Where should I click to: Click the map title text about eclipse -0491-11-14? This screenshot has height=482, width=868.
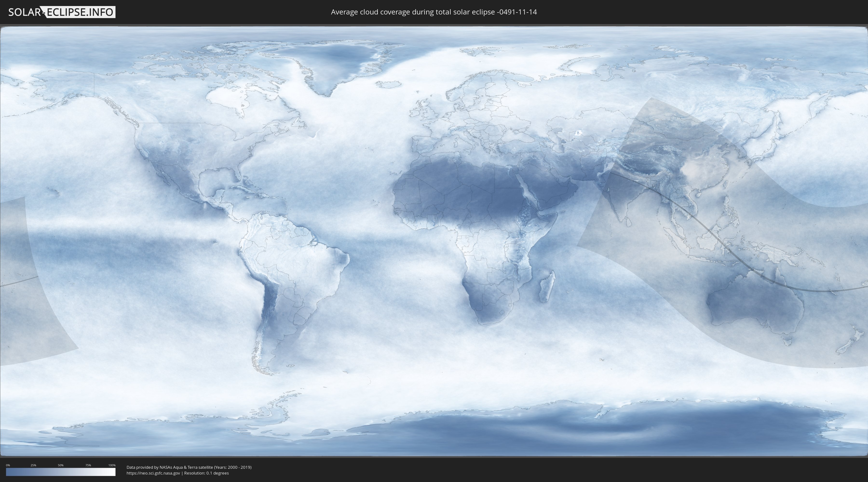coord(434,12)
